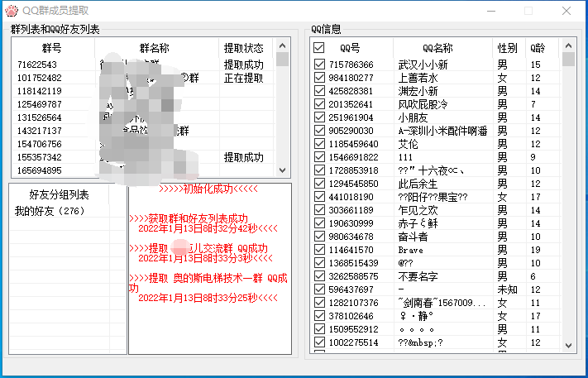Sort QQ list by 性别 column header
588x378 pixels.
tap(507, 48)
